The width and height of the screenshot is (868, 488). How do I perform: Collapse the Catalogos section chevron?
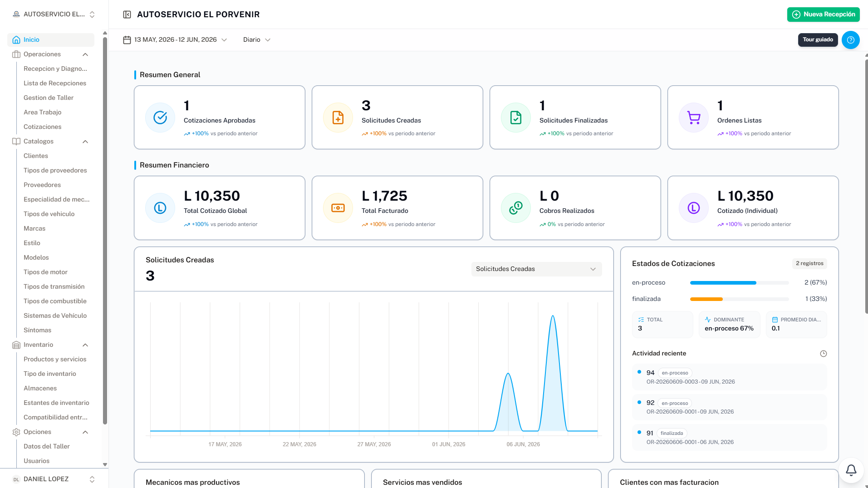tap(85, 142)
